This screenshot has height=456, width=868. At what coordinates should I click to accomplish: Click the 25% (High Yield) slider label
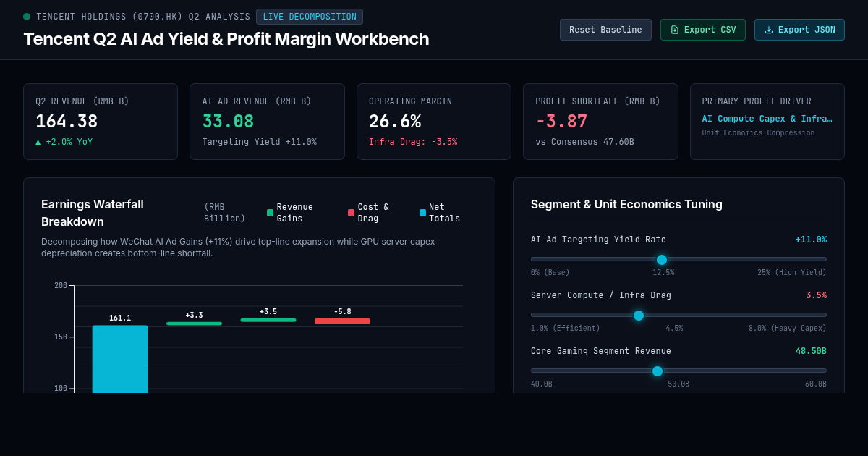(792, 273)
